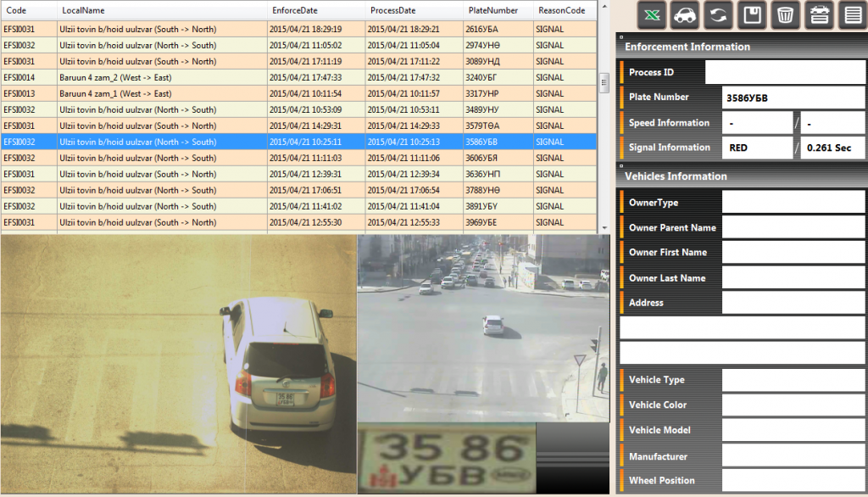Click the car-over-list toolbar icon
The height and width of the screenshot is (497, 868).
818,15
